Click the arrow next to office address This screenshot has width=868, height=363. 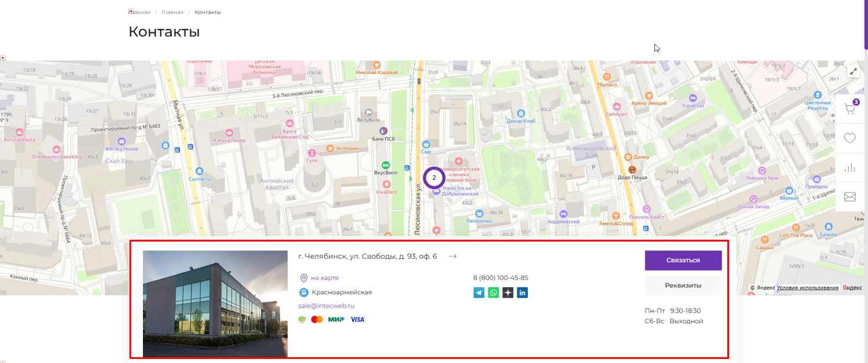[453, 256]
